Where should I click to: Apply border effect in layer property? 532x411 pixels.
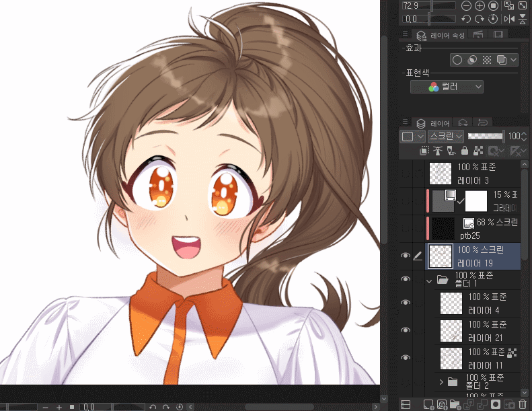tap(457, 60)
